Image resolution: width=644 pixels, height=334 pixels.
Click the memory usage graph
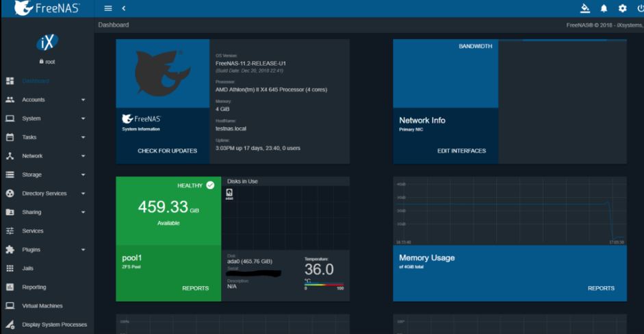tap(510, 211)
